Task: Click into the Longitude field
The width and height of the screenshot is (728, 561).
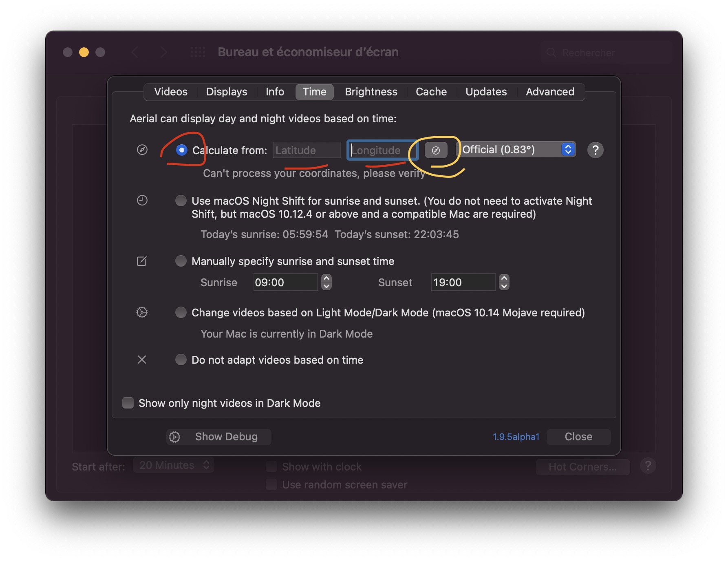Action: [x=382, y=150]
